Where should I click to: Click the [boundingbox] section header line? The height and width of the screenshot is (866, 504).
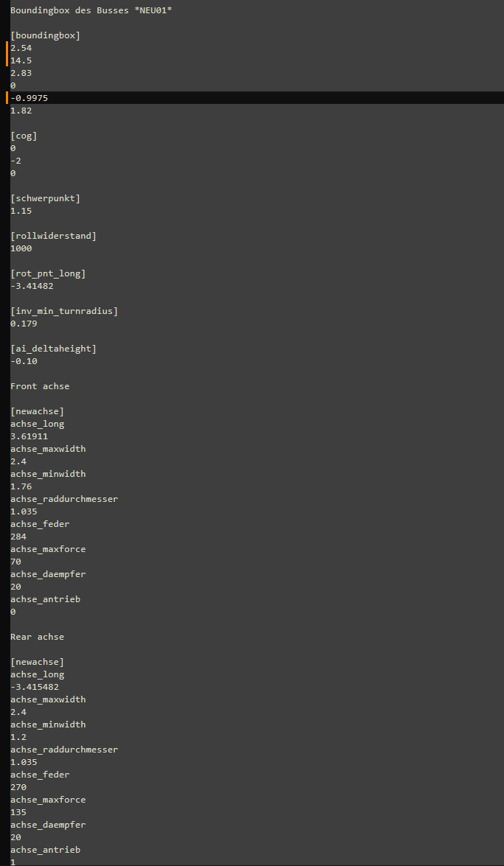tap(45, 35)
